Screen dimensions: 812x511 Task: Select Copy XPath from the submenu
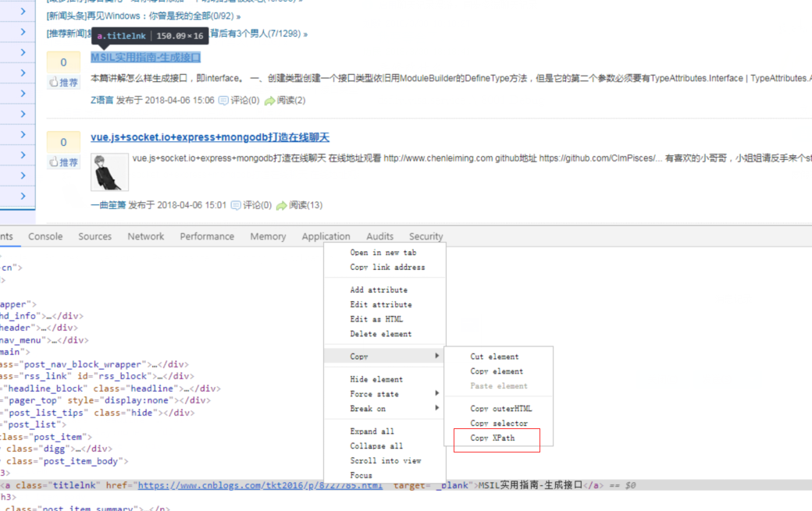(x=493, y=438)
